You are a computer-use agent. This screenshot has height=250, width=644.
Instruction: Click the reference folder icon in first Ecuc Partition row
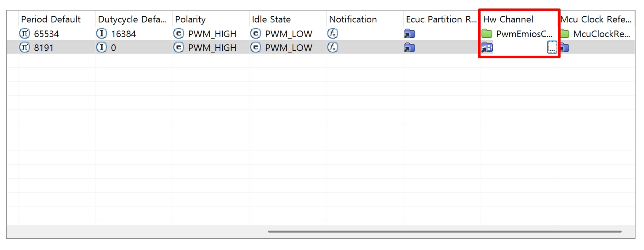pyautogui.click(x=410, y=33)
